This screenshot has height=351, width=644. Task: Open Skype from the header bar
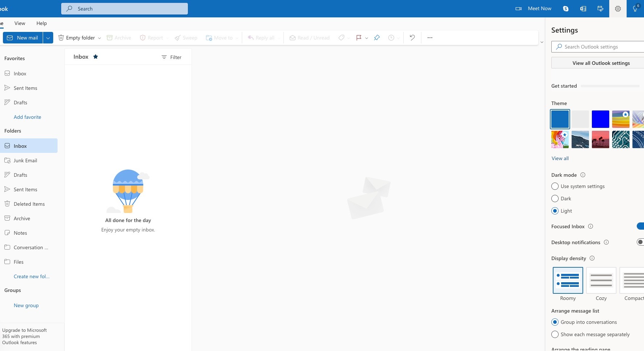566,9
